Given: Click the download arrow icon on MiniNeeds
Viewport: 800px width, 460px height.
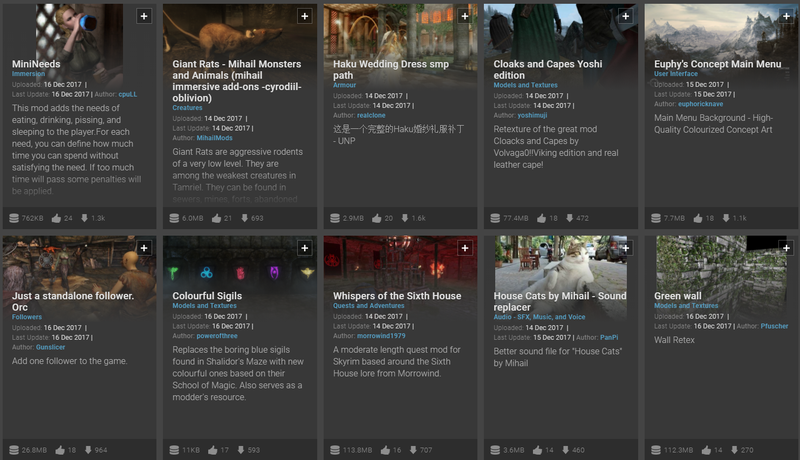Looking at the screenshot, I should coord(84,218).
